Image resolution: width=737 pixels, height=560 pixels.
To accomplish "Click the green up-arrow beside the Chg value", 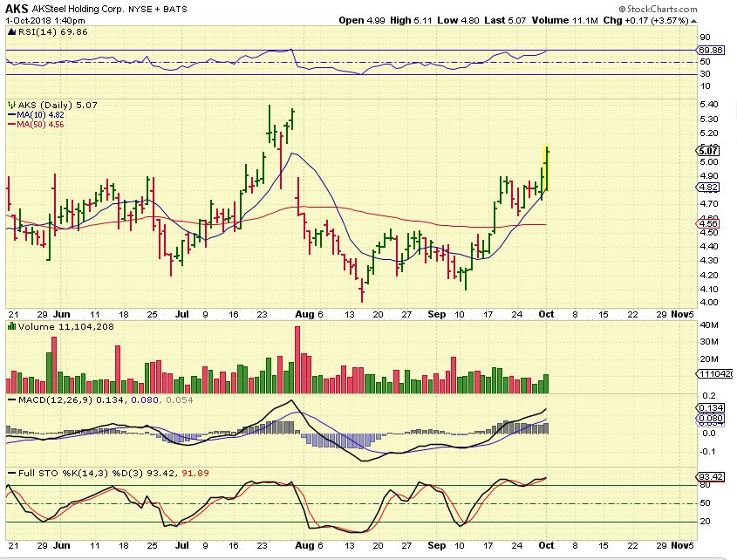I will click(x=693, y=21).
